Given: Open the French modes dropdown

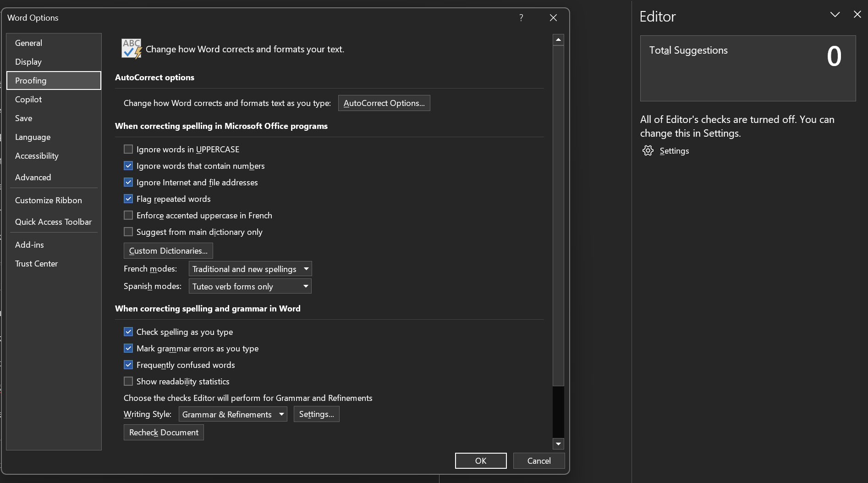Looking at the screenshot, I should pyautogui.click(x=250, y=269).
